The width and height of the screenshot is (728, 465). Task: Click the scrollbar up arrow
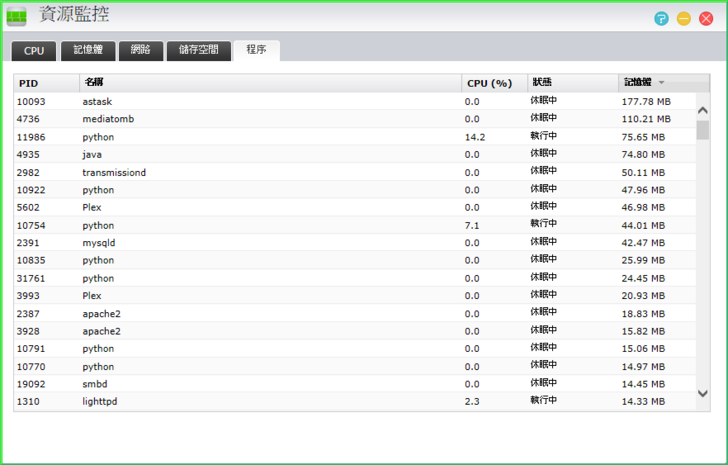tap(702, 110)
